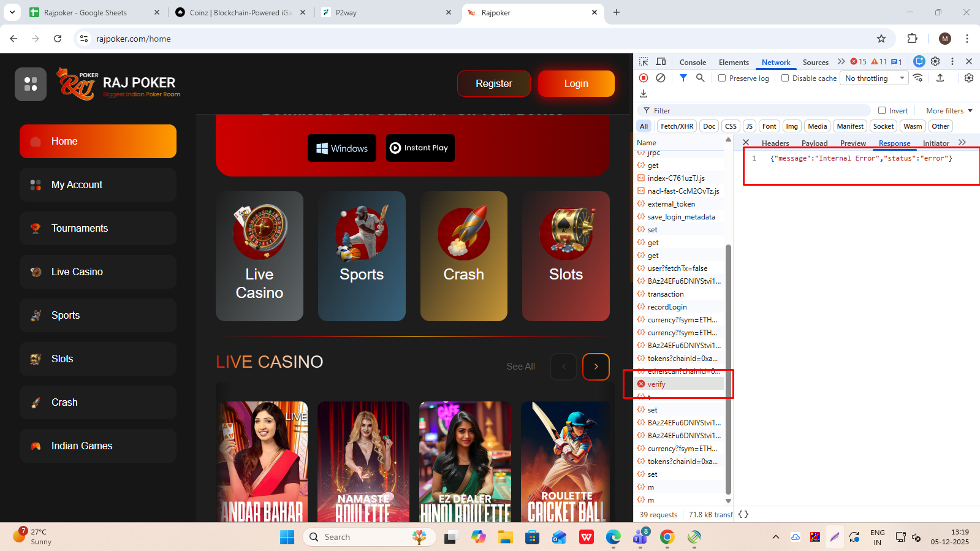Screen dimensions: 980x551
Task: Select the failed verify request
Action: [656, 384]
